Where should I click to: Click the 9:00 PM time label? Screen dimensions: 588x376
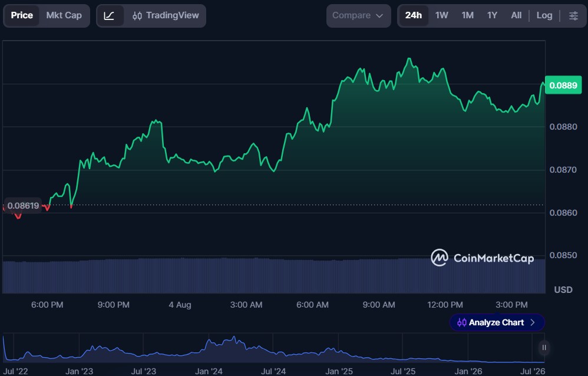(114, 305)
